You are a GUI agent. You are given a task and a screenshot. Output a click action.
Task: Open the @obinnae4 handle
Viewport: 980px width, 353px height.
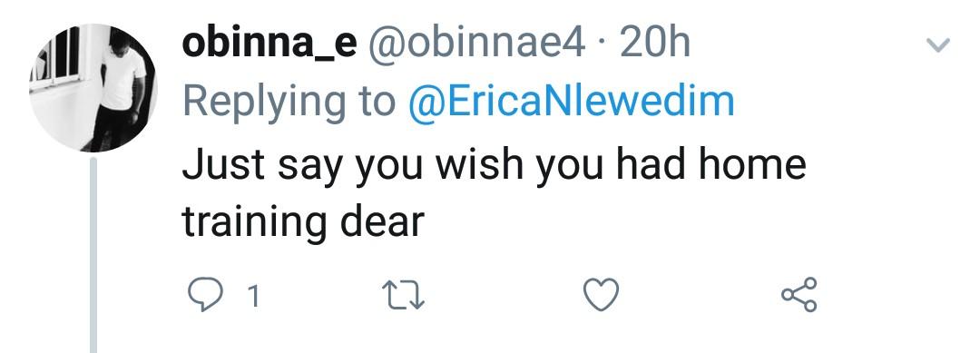tap(477, 44)
